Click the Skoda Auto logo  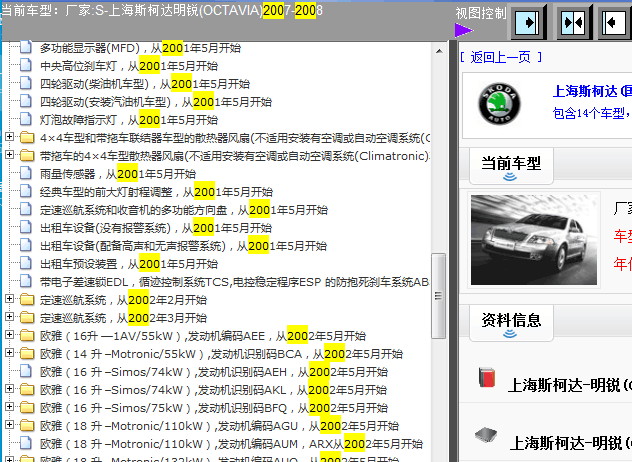tap(499, 104)
